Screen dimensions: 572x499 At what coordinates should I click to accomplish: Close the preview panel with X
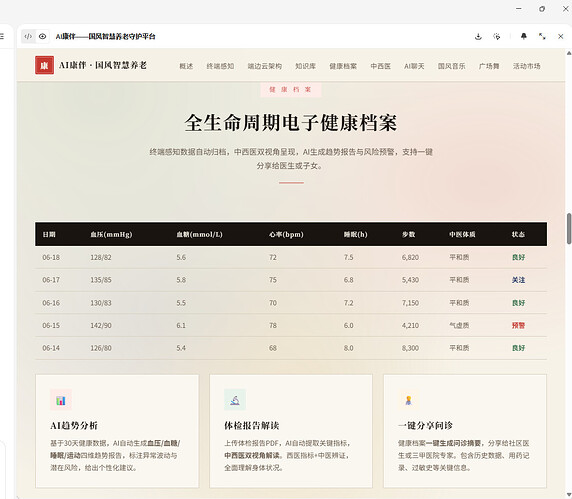(x=561, y=36)
